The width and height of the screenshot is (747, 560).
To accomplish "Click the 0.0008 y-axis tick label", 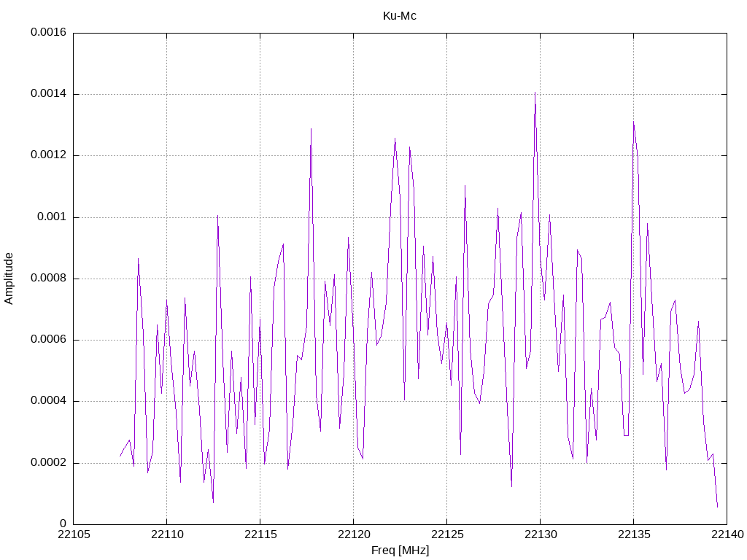I will [49, 278].
